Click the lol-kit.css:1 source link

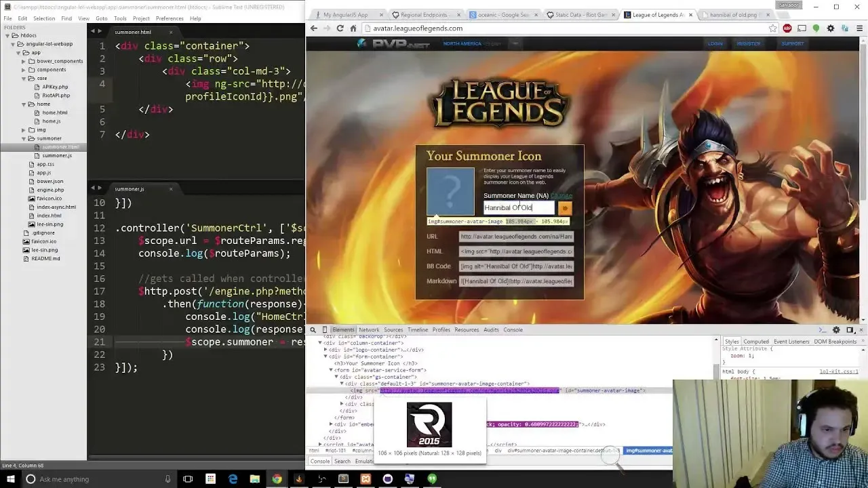839,371
